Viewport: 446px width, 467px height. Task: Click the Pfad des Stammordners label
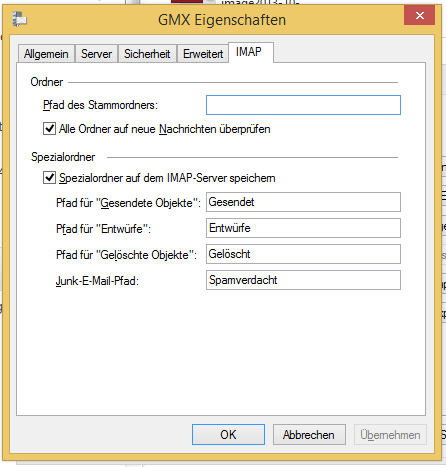tap(100, 105)
